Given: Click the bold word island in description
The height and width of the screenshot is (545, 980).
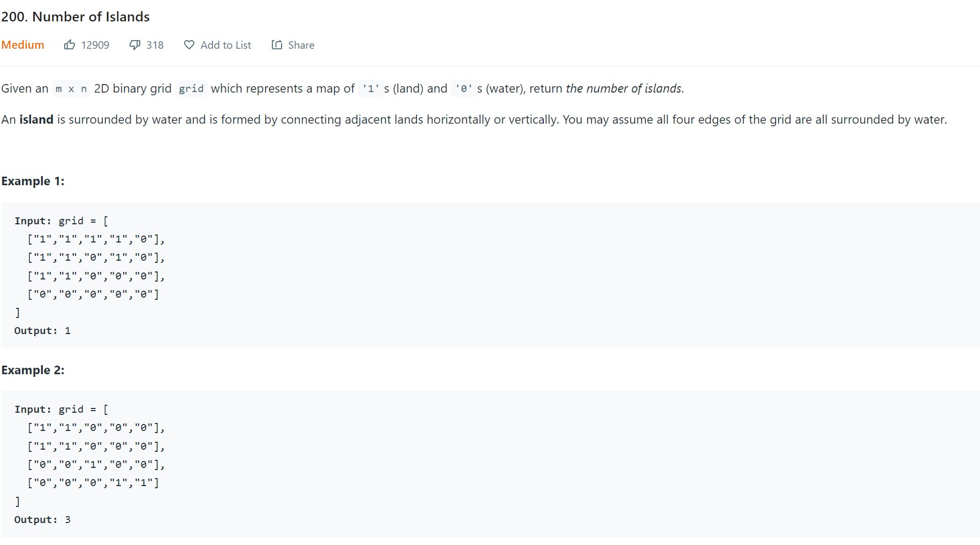Looking at the screenshot, I should click(36, 119).
